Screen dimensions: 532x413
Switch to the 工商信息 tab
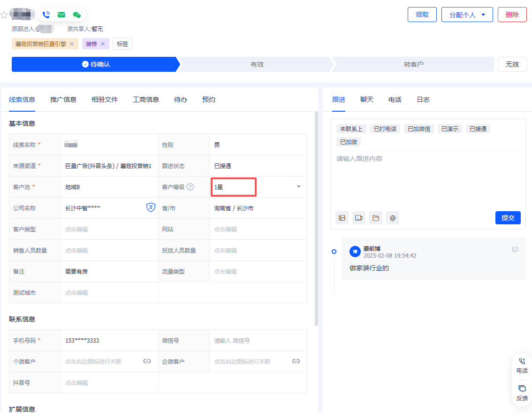point(145,99)
